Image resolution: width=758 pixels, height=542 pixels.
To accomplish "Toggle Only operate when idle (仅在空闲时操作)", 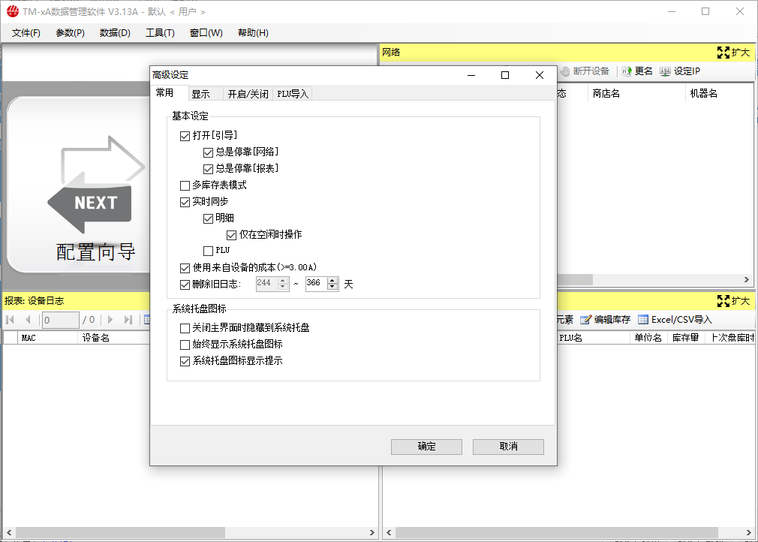I will click(231, 235).
